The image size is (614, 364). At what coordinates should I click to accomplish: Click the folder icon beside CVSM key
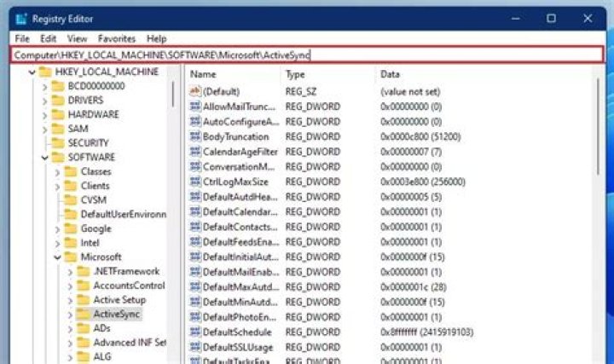tap(71, 200)
